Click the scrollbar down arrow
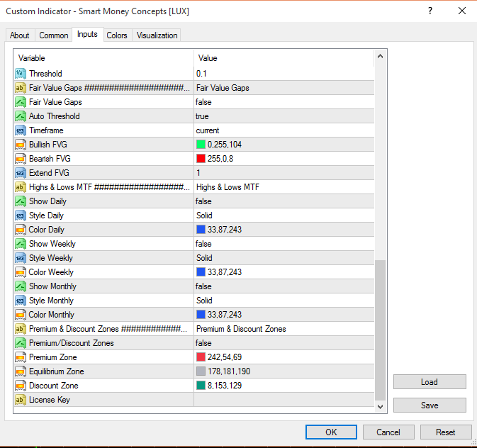 click(381, 406)
